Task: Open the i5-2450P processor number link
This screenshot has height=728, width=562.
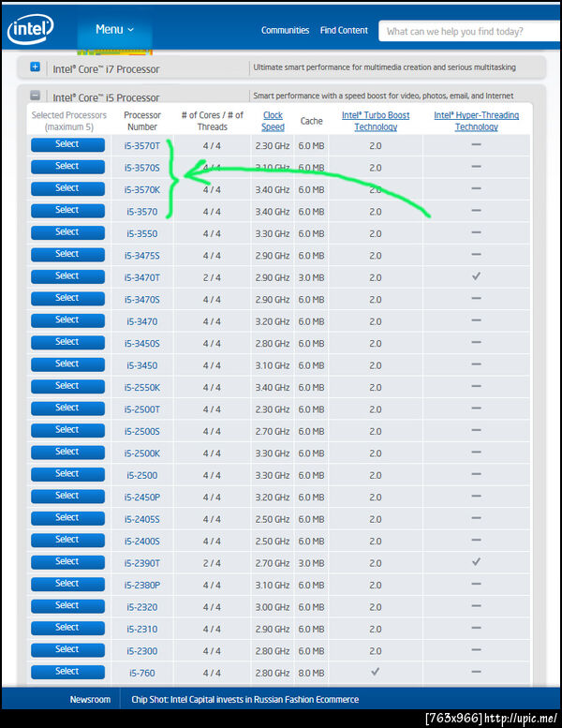Action: [x=142, y=498]
